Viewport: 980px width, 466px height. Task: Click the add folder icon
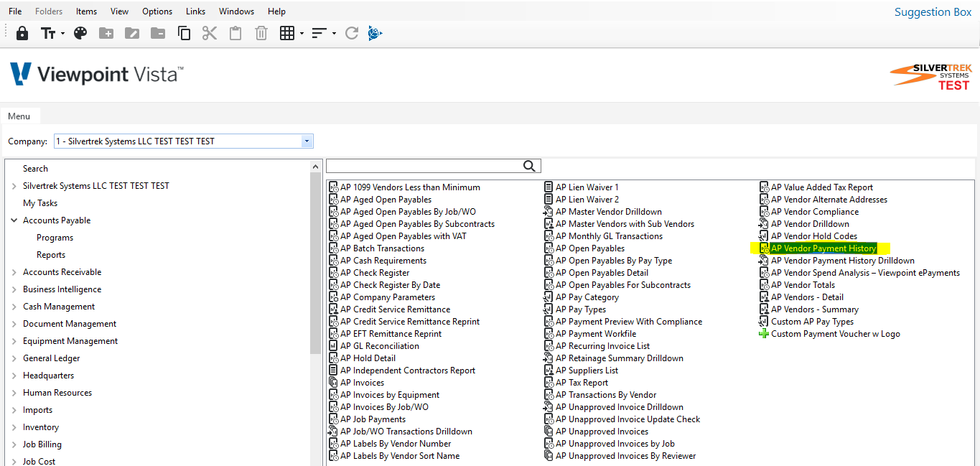(x=106, y=33)
